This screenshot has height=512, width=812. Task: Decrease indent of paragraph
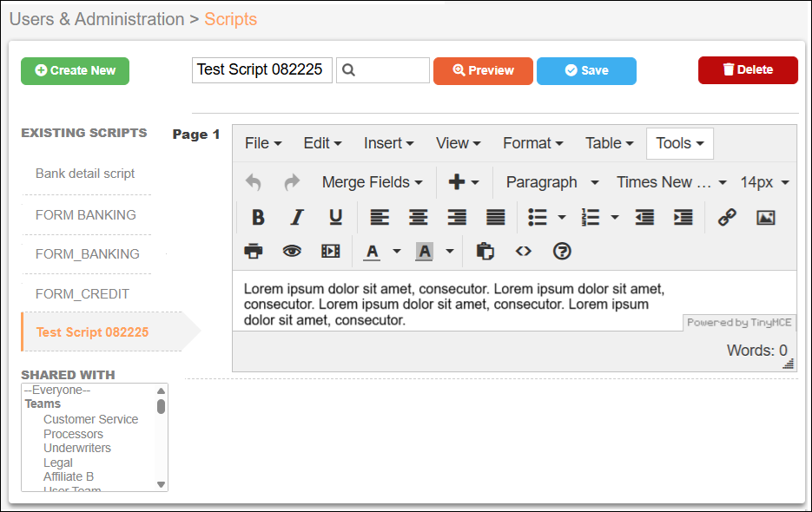(644, 218)
